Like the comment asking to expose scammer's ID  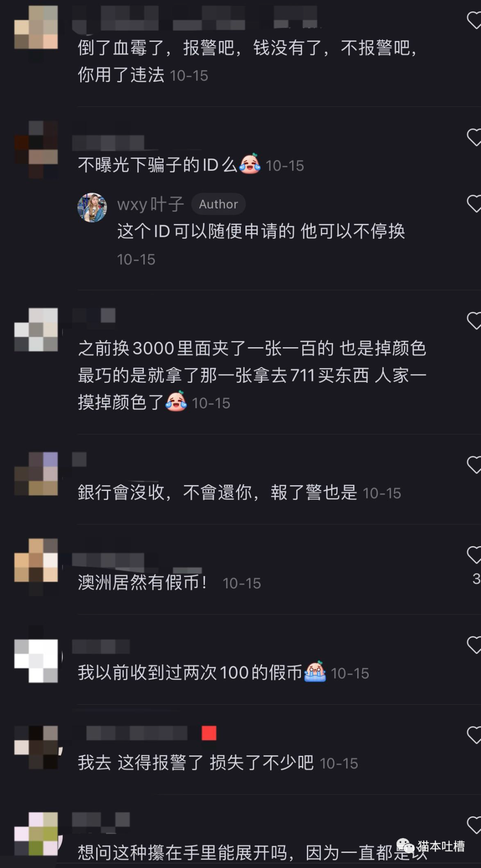474,137
